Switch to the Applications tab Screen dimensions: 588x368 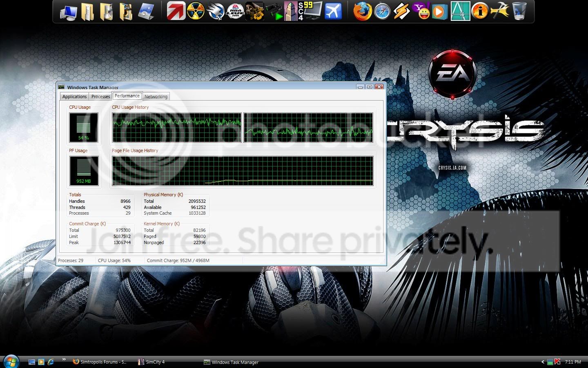pos(74,96)
